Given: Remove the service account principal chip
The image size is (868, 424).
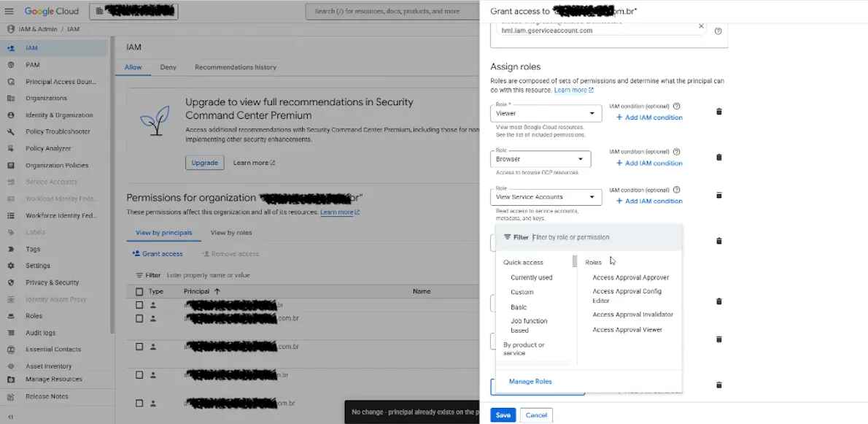Looking at the screenshot, I should (701, 26).
